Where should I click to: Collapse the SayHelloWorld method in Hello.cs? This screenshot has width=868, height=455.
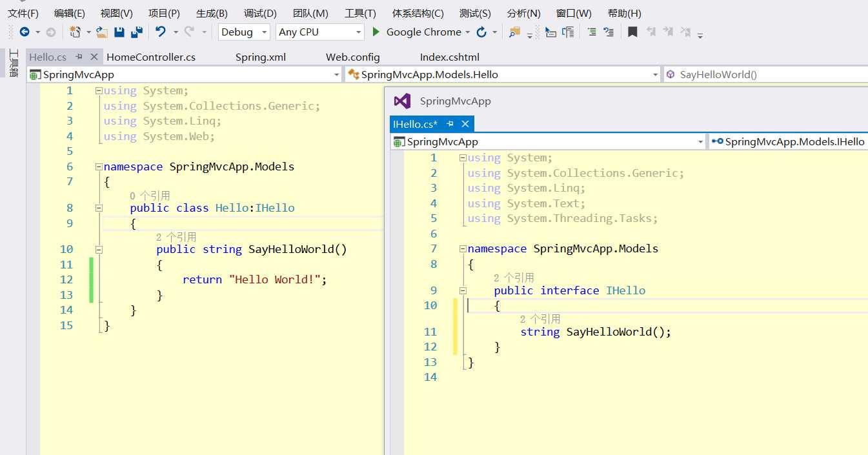[x=99, y=249]
